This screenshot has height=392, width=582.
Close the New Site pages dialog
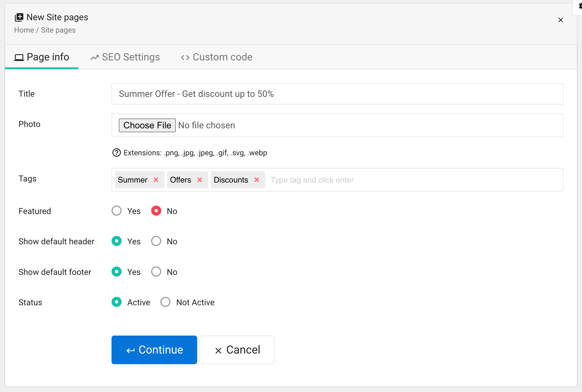click(x=560, y=20)
